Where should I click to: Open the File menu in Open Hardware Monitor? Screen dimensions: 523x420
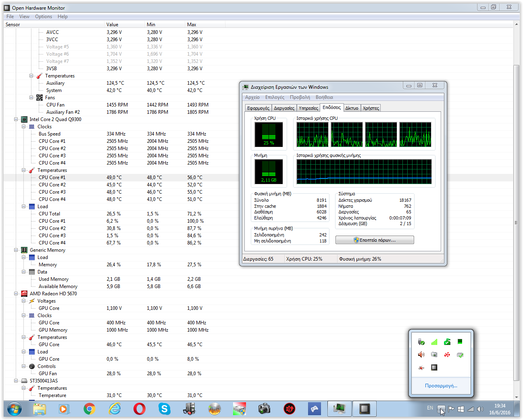(x=10, y=17)
